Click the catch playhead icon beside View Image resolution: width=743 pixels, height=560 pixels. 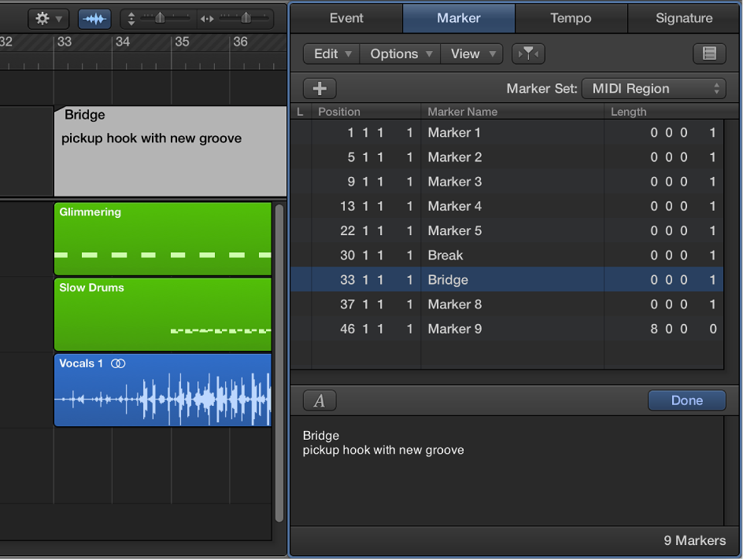pyautogui.click(x=528, y=53)
